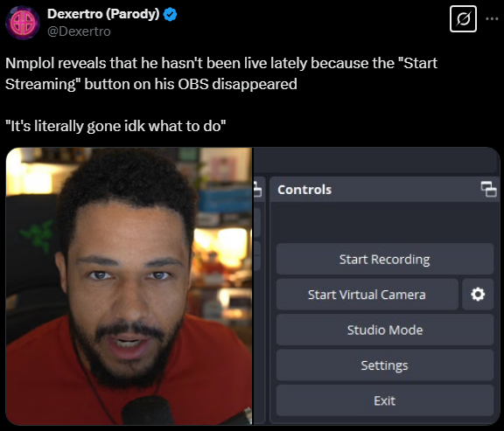Open the OBS controls screenshot image

376,286
